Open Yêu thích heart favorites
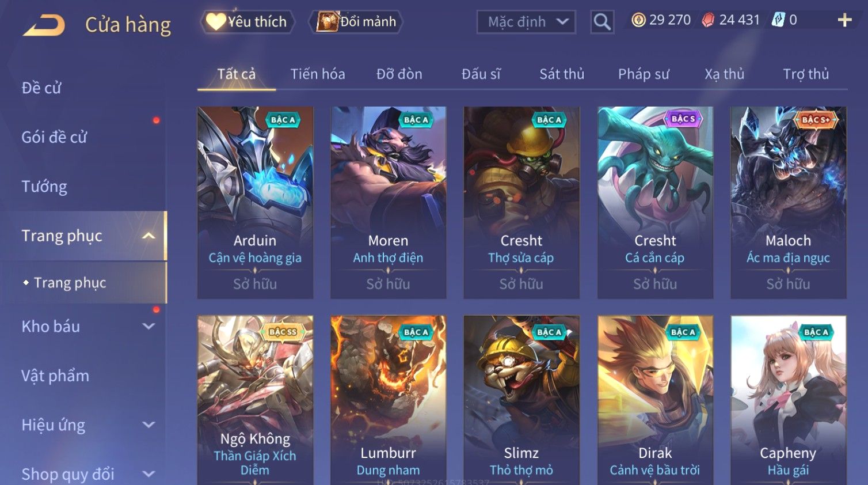Screen dimensions: 868x485 click(x=248, y=22)
